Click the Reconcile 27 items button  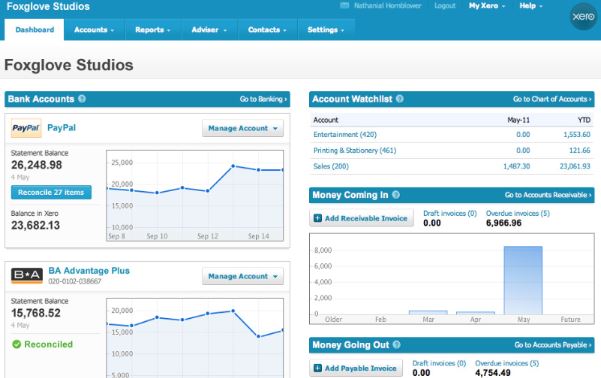coord(51,192)
